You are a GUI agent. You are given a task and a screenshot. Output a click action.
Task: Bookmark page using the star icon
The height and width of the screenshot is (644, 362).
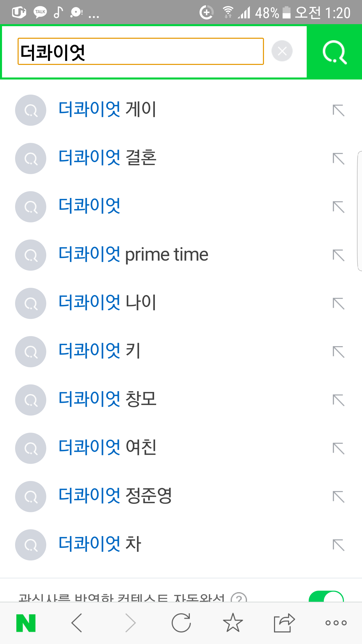coord(233,623)
